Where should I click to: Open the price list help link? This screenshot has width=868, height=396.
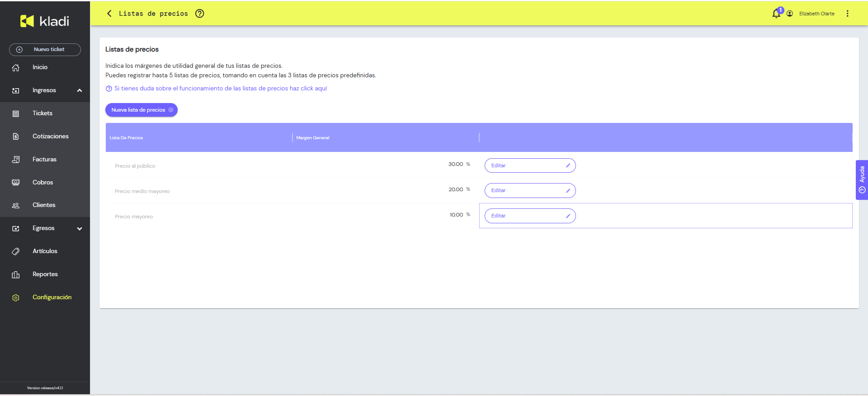(x=221, y=89)
